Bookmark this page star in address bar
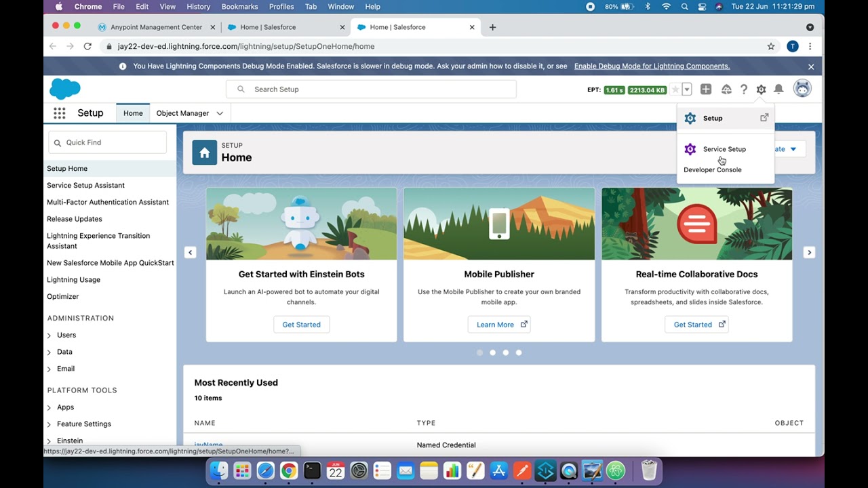Image resolution: width=868 pixels, height=488 pixels. tap(771, 46)
